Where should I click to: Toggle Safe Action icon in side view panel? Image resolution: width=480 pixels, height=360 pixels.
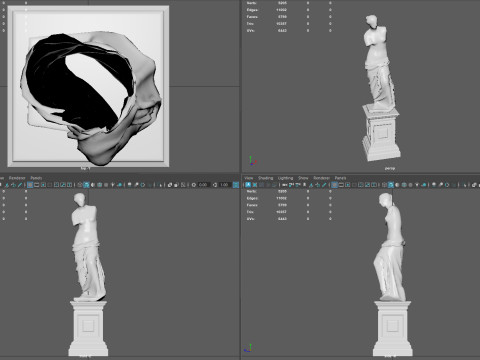coord(367,185)
